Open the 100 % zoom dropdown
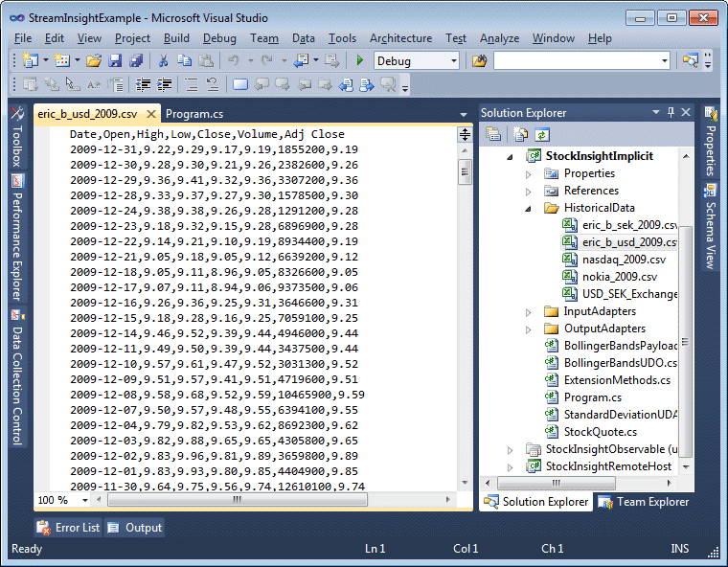The height and width of the screenshot is (567, 728). click(x=85, y=500)
